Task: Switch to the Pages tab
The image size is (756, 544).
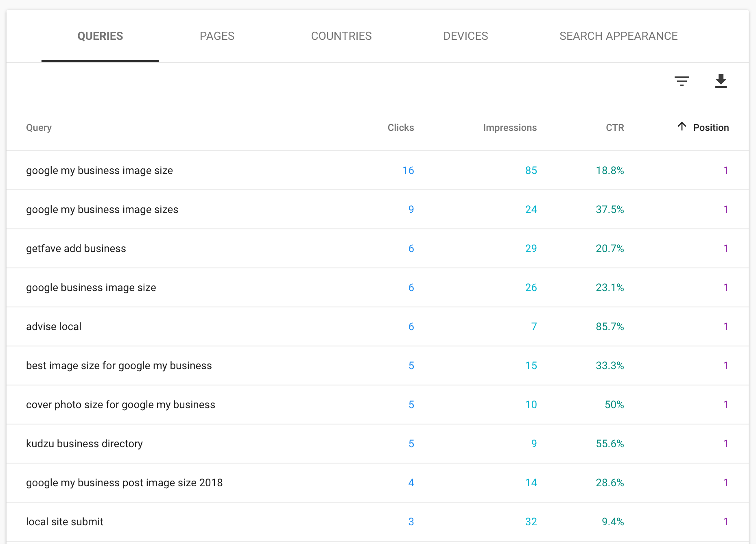Action: (x=217, y=36)
